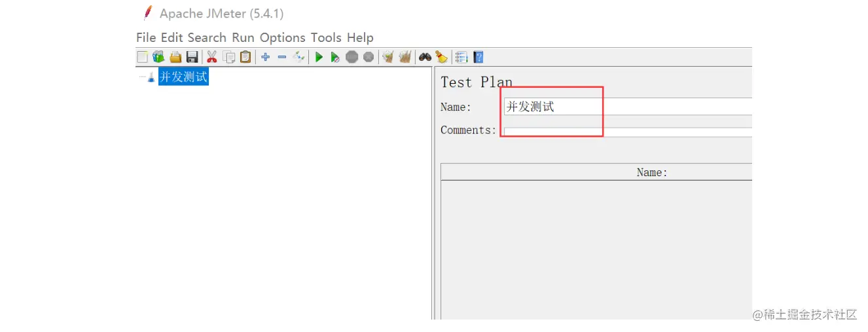Click the Help book icon

[x=478, y=57]
